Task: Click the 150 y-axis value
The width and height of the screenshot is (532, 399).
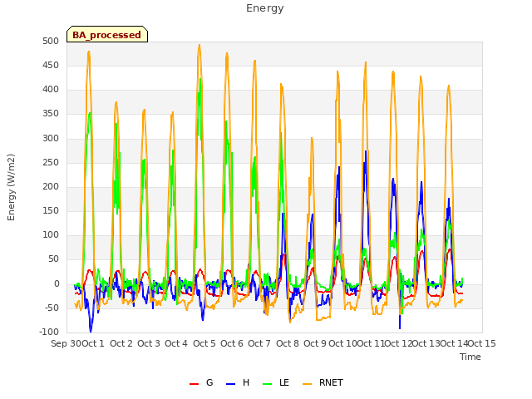Action: [51, 210]
